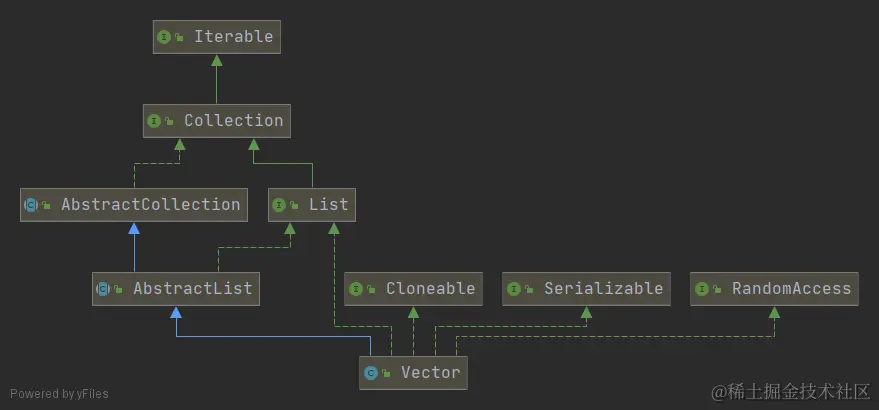This screenshot has width=879, height=410.
Task: Click the Vector class icon
Action: [370, 373]
